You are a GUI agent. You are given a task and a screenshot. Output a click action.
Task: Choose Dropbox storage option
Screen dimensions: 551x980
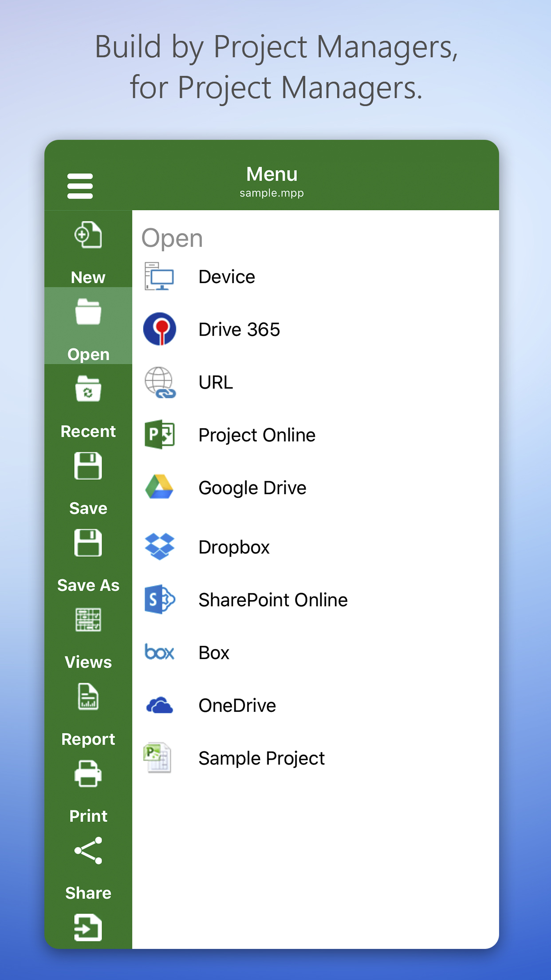pyautogui.click(x=234, y=547)
